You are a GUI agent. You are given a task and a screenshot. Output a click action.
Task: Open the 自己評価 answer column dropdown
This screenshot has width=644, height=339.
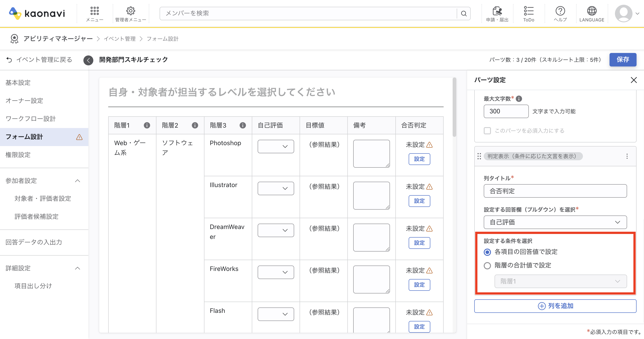point(555,222)
